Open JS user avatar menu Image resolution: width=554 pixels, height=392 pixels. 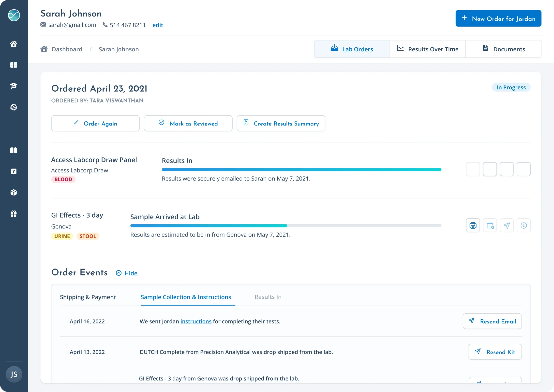pyautogui.click(x=14, y=374)
